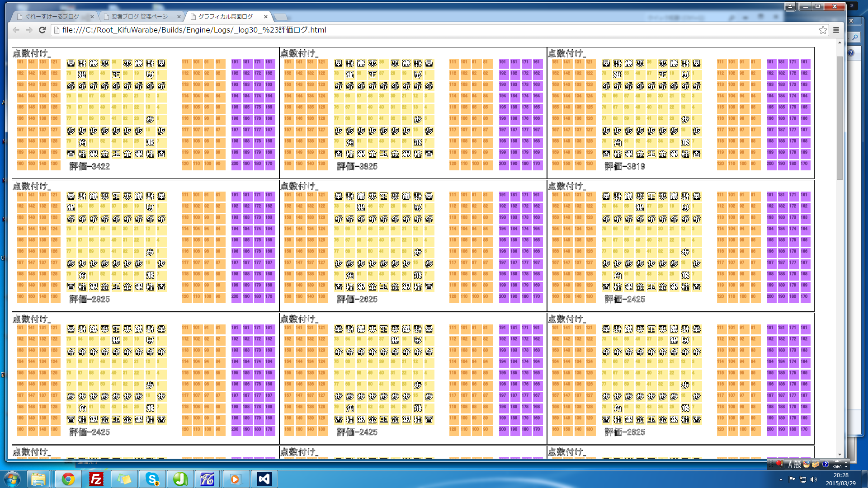Viewport: 868px width, 488px height.
Task: Reload the current page
Action: click(42, 30)
